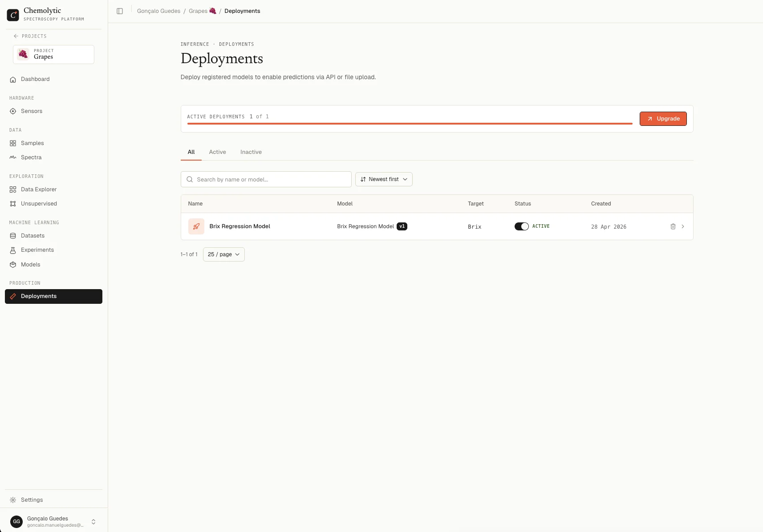The image size is (763, 532).
Task: Click the 28 Apr 2026 created date
Action: tap(609, 227)
